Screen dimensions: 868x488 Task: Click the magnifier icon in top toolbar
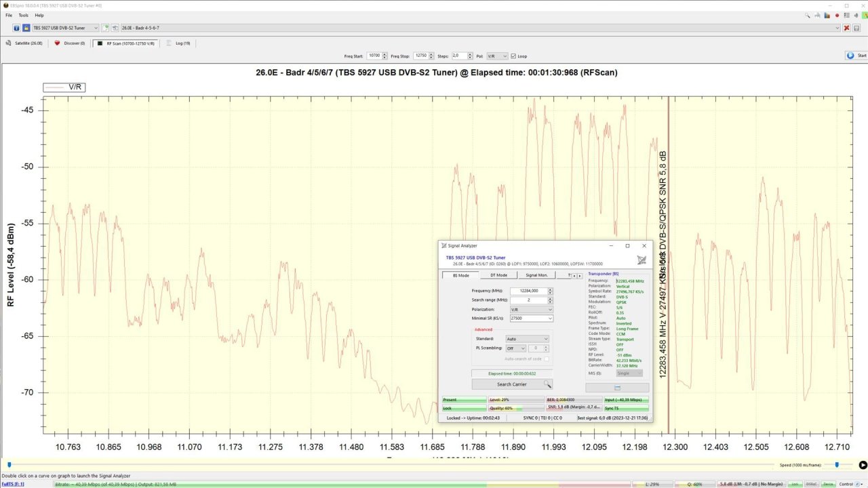coord(808,15)
